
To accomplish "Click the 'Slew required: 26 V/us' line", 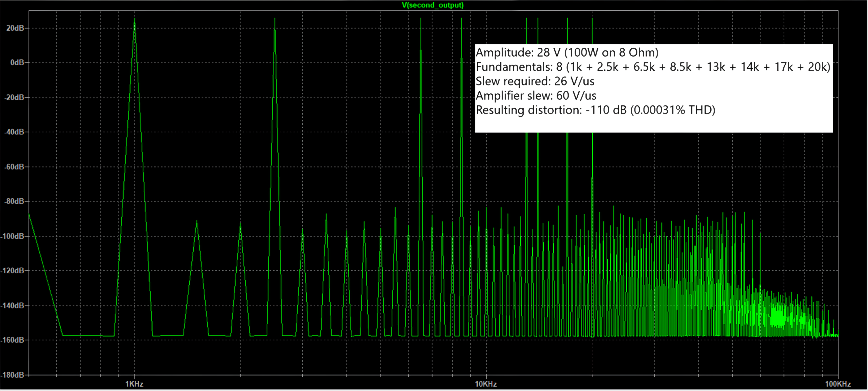I will coord(535,81).
